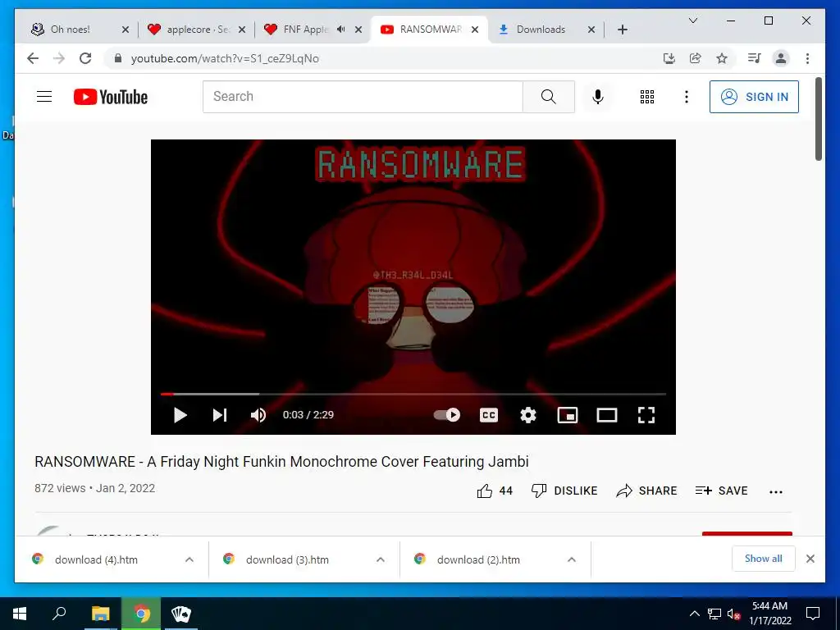This screenshot has height=630, width=840.
Task: Click the page vertical scrollbar
Action: (x=819, y=119)
